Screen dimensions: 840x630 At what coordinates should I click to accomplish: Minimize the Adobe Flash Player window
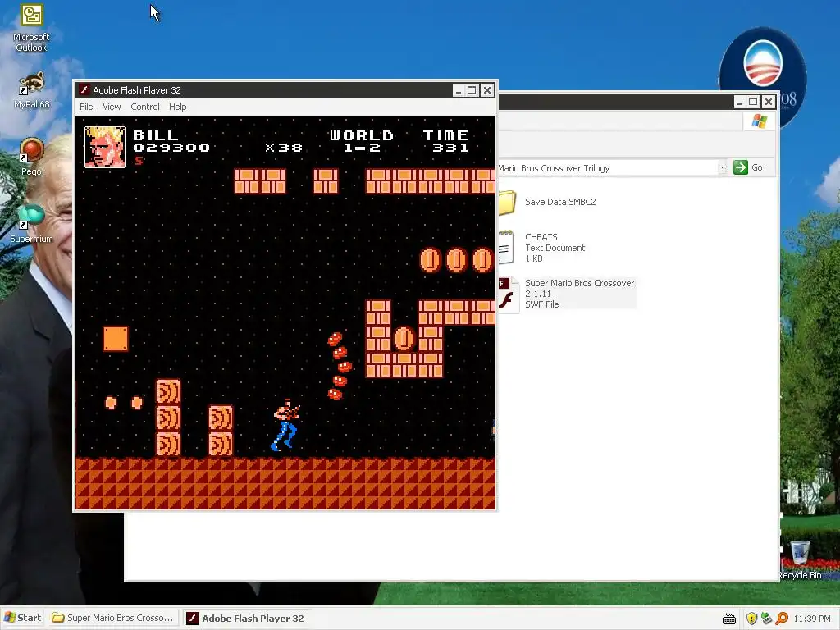coord(458,90)
